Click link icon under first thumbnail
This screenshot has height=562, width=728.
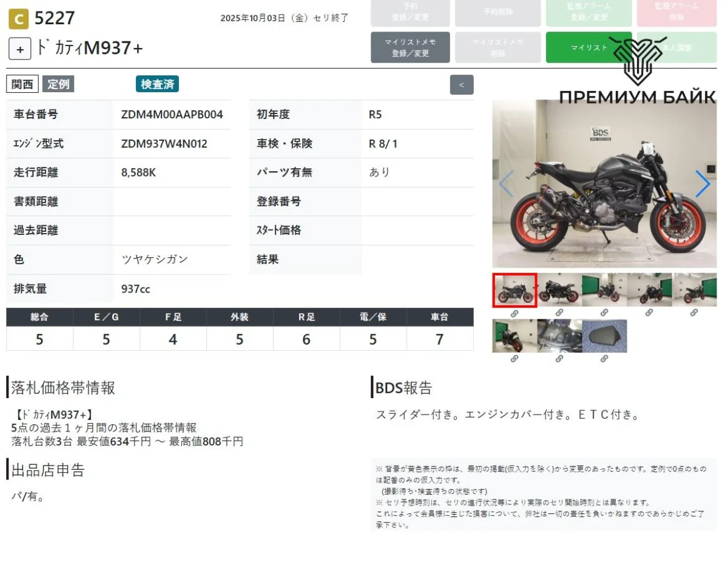coord(514,313)
